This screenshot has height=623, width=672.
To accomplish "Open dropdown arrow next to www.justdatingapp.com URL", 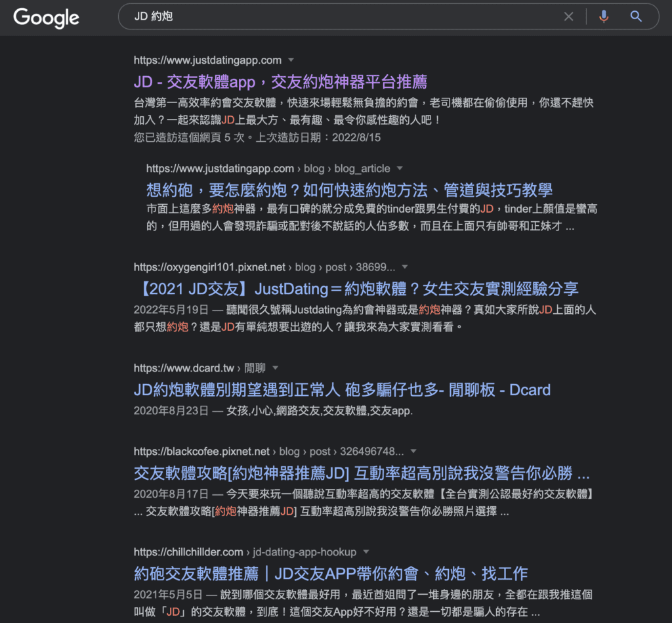I will click(291, 60).
